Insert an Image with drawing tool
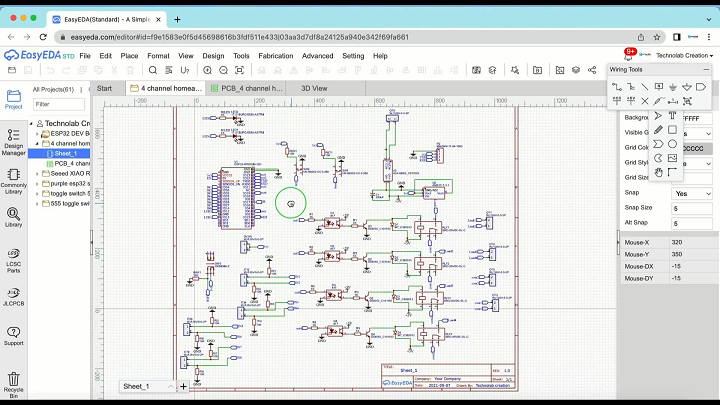 tap(672, 158)
